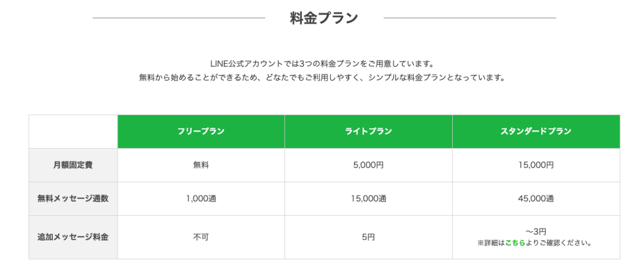
Task: Click the LINE公式アカウント intro sentence
Action: [322, 64]
